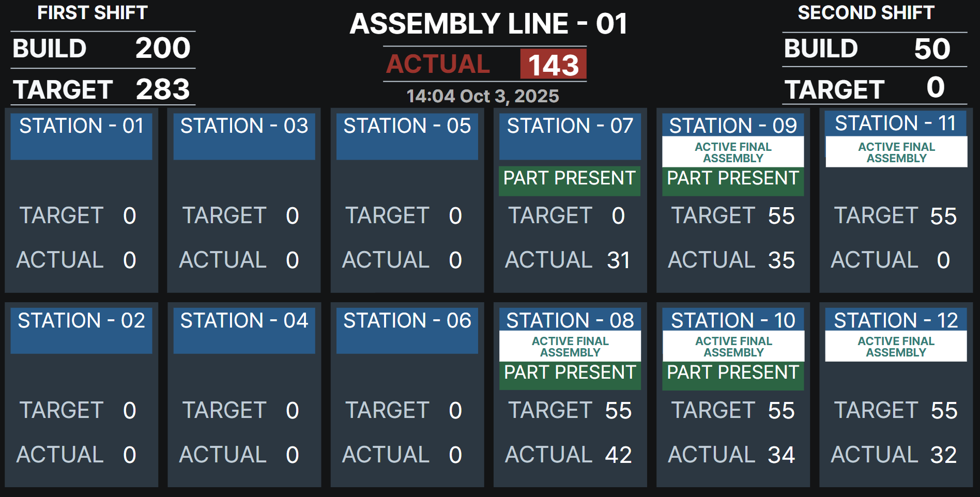The image size is (980, 497).
Task: Click the First Shift heading
Action: (93, 13)
